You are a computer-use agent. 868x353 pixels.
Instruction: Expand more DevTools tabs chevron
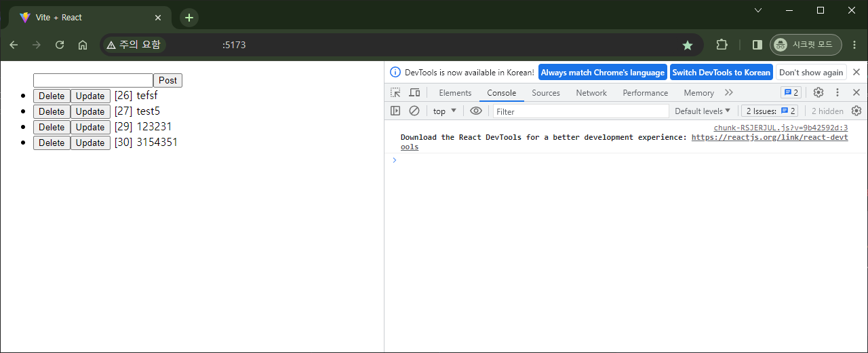[x=729, y=93]
